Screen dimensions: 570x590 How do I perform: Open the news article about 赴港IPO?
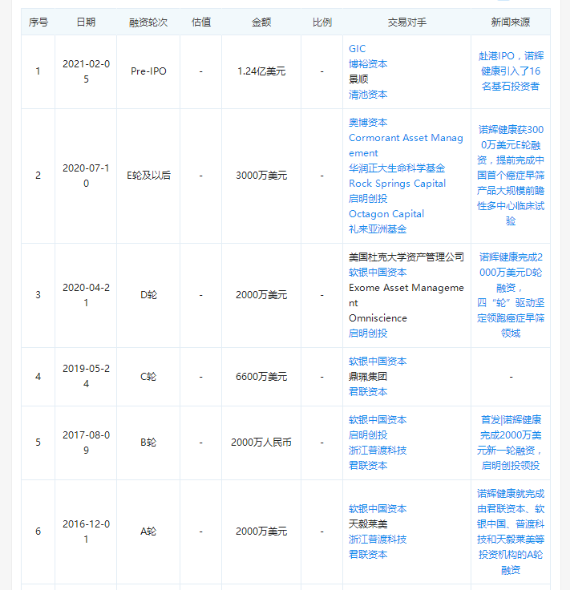click(x=511, y=71)
